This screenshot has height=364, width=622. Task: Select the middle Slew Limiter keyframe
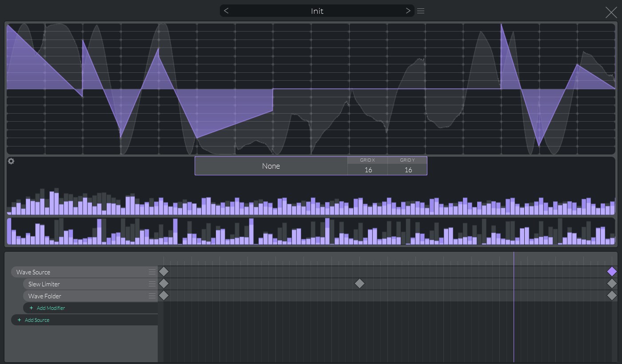359,283
